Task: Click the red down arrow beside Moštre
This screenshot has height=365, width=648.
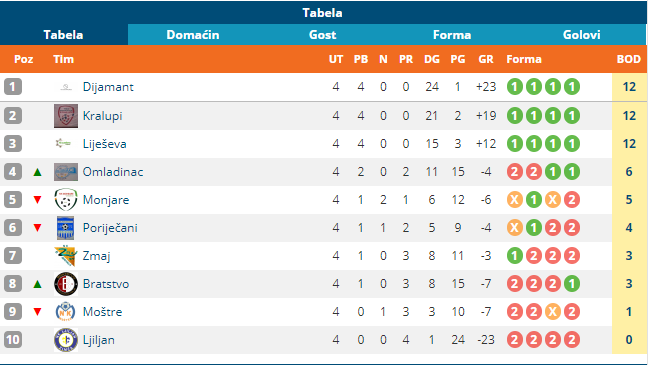Action: coord(38,312)
